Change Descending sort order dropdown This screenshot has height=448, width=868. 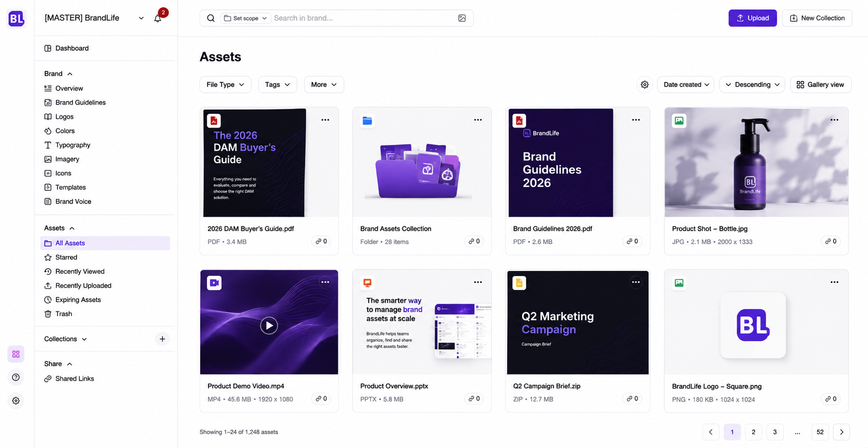[x=752, y=85]
